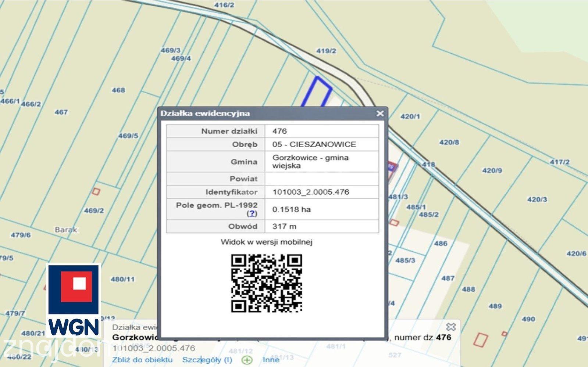Click the 'Zbliż do obiektu' link
This screenshot has height=367, width=588.
coord(142,360)
